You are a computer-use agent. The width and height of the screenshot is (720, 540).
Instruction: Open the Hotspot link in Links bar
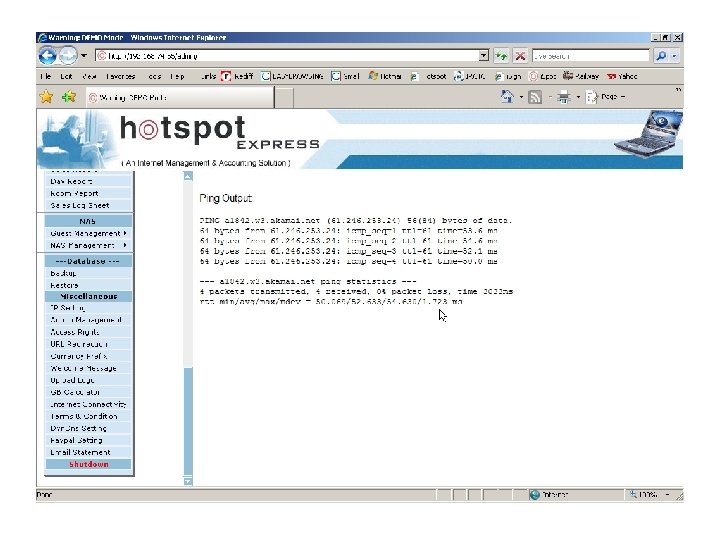[x=428, y=76]
